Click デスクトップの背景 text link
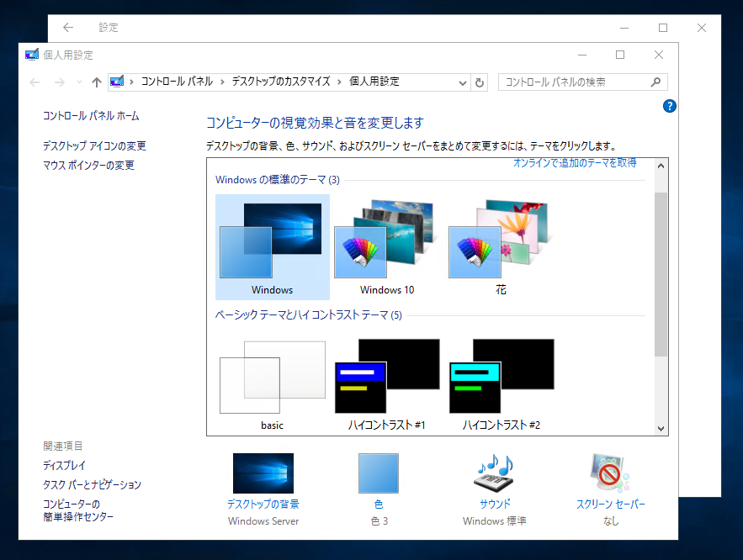The width and height of the screenshot is (743, 560). [263, 505]
